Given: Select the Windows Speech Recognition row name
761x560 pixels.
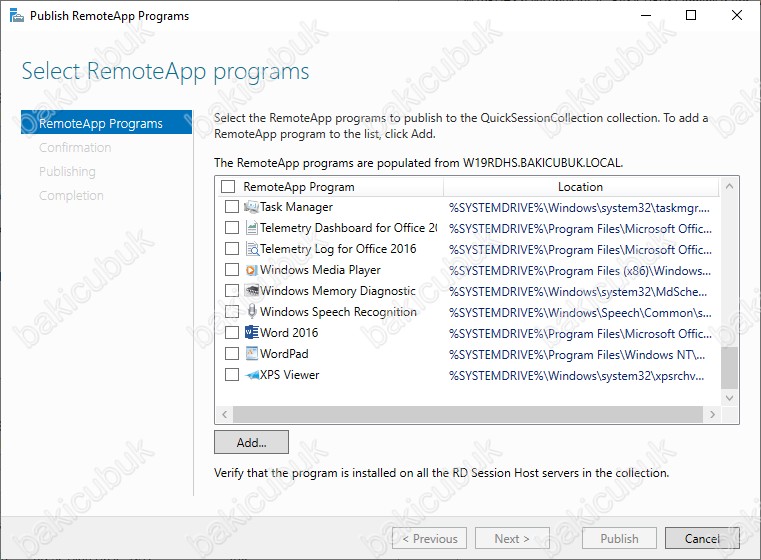Looking at the screenshot, I should (x=338, y=312).
